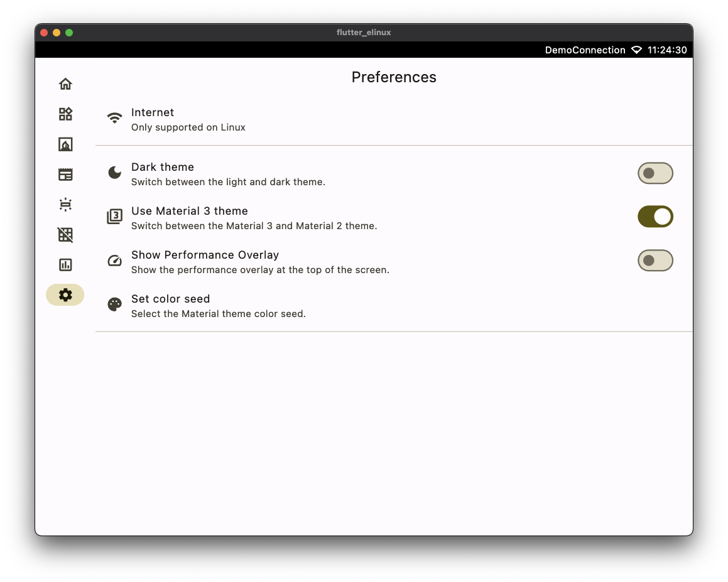Click the Wi-Fi indicator in top status bar
This screenshot has height=582, width=728.
pos(636,50)
